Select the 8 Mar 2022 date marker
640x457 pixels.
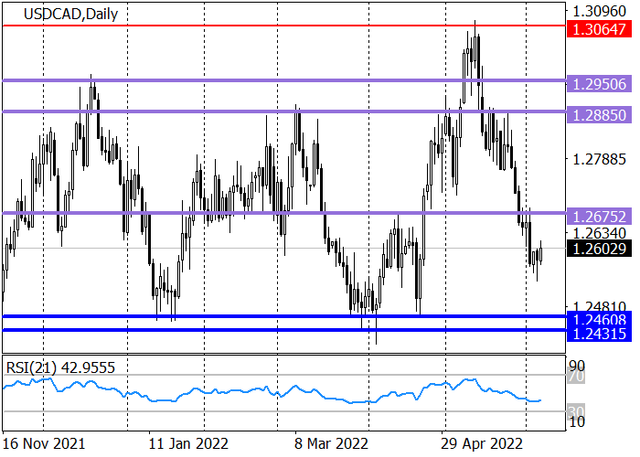331,444
